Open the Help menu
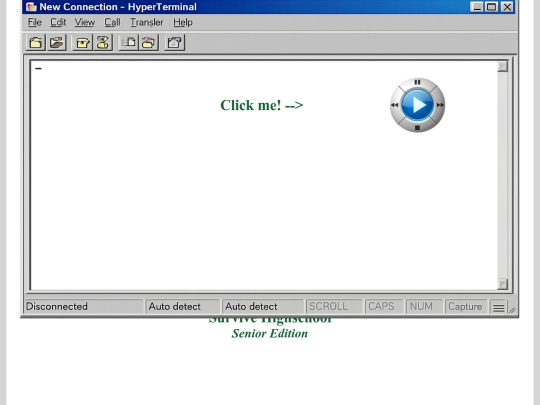This screenshot has height=405, width=540. (x=183, y=22)
